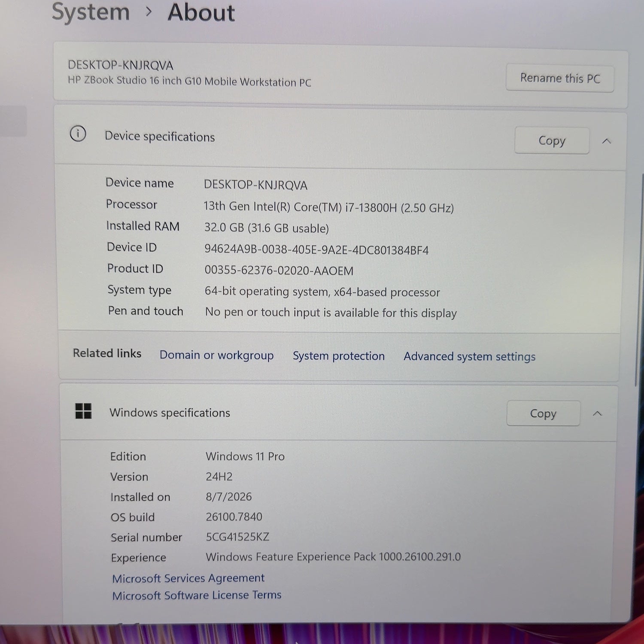644x644 pixels.
Task: Select the OS build value 26100.7840
Action: (x=234, y=516)
